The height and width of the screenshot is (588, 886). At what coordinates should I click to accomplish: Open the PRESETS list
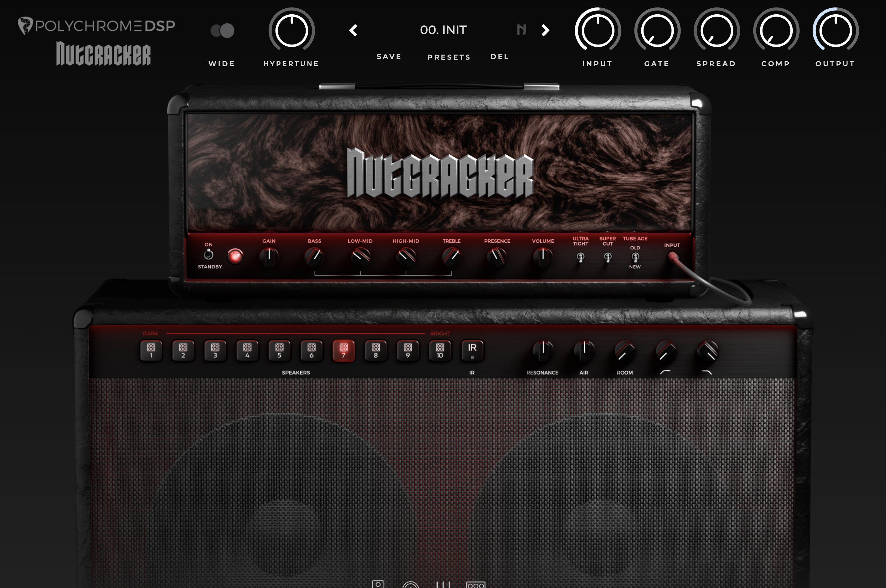tap(449, 57)
